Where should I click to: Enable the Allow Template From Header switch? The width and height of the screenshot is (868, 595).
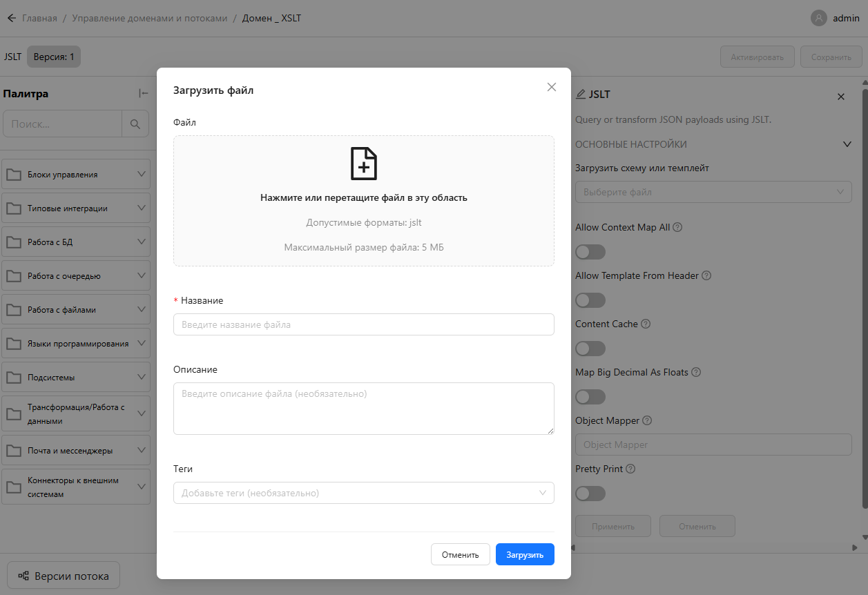[590, 300]
